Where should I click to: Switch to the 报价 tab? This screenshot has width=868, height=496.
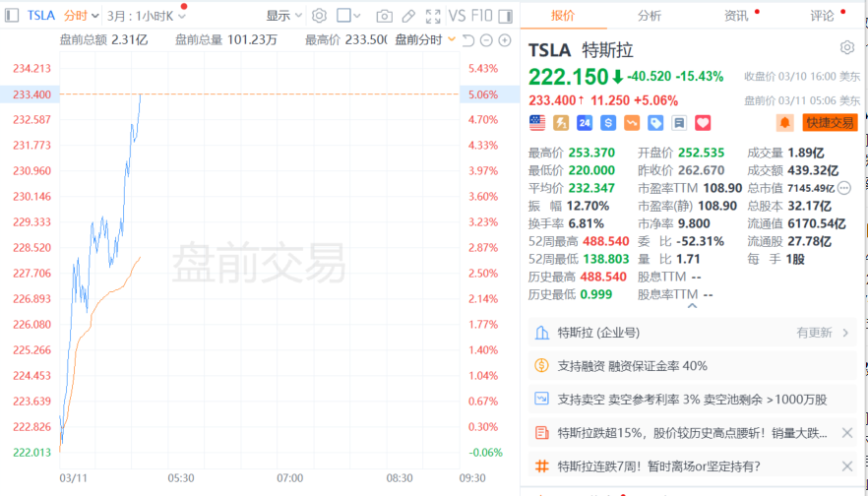(563, 16)
